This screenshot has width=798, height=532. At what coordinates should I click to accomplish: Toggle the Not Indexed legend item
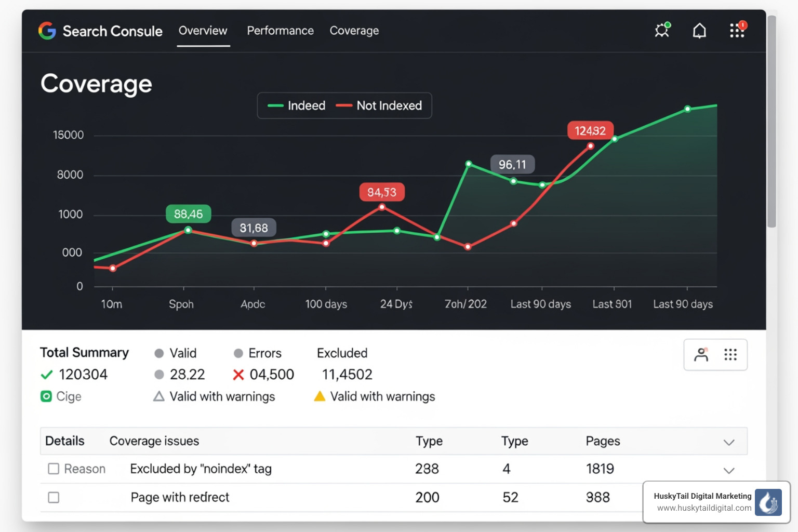tap(382, 105)
